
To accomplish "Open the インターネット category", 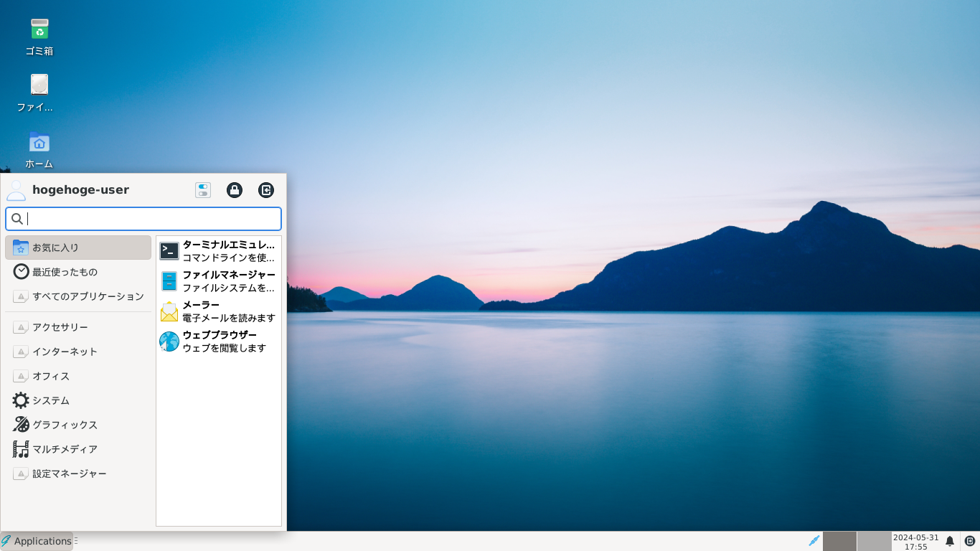I will pyautogui.click(x=78, y=352).
